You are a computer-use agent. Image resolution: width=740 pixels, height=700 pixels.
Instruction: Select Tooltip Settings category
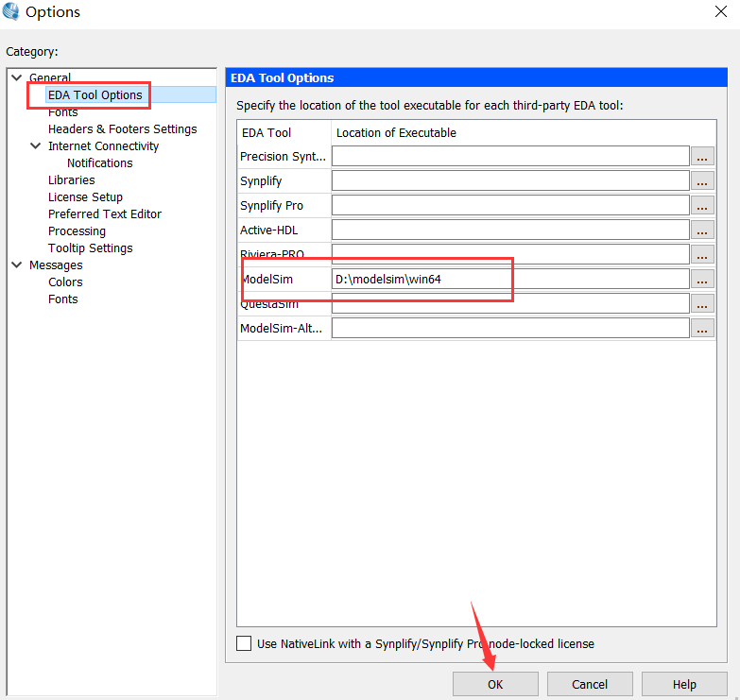point(90,248)
